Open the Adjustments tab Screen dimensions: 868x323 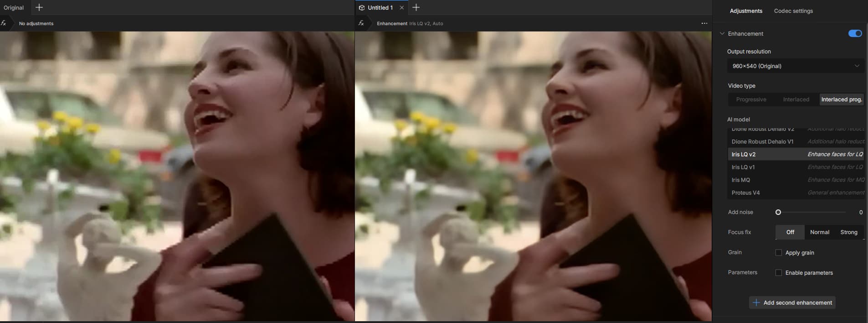[746, 11]
